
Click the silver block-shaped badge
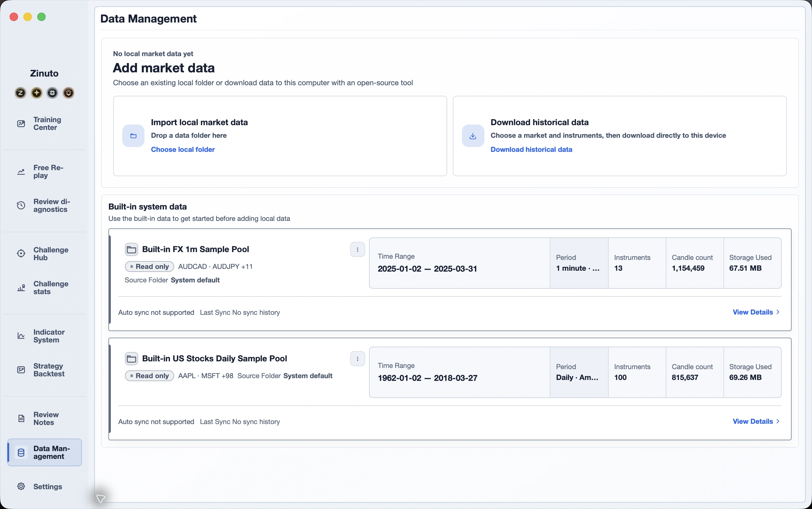point(53,93)
